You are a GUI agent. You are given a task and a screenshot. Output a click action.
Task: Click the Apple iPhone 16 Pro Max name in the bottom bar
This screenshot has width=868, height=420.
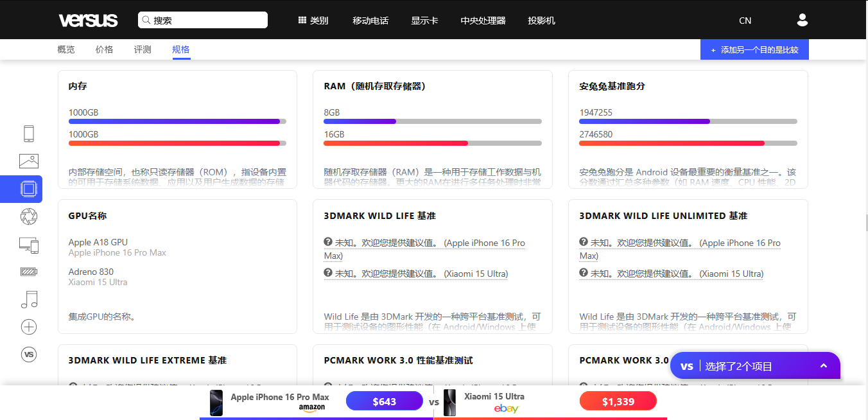[280, 397]
